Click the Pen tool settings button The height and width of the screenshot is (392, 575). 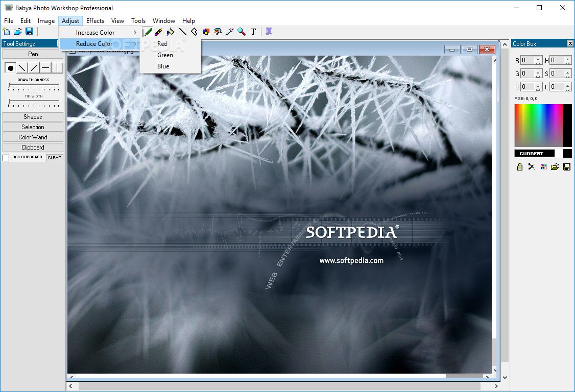(x=33, y=54)
